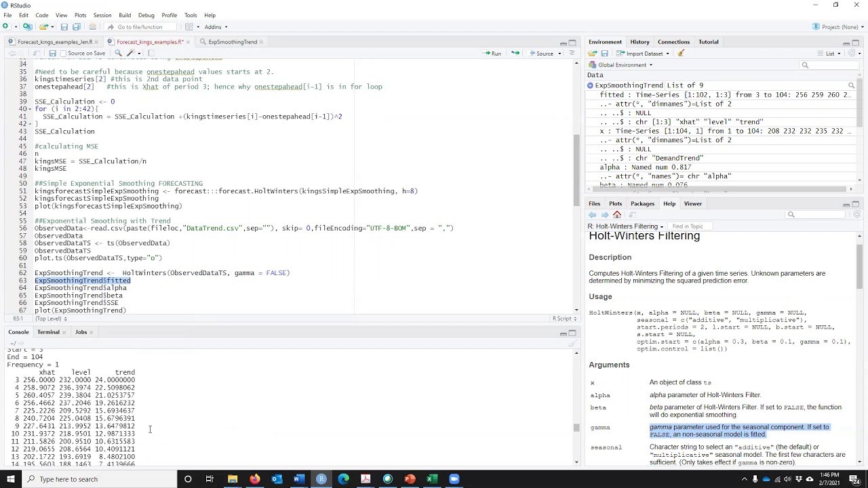Load workspace icon in Environment pane

tap(593, 53)
